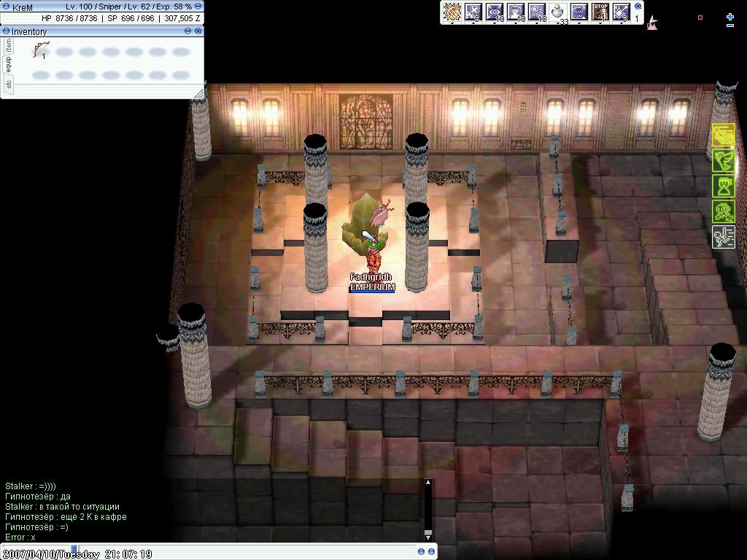
Task: Click chat line 'Stalker : =))))'
Action: [x=31, y=486]
